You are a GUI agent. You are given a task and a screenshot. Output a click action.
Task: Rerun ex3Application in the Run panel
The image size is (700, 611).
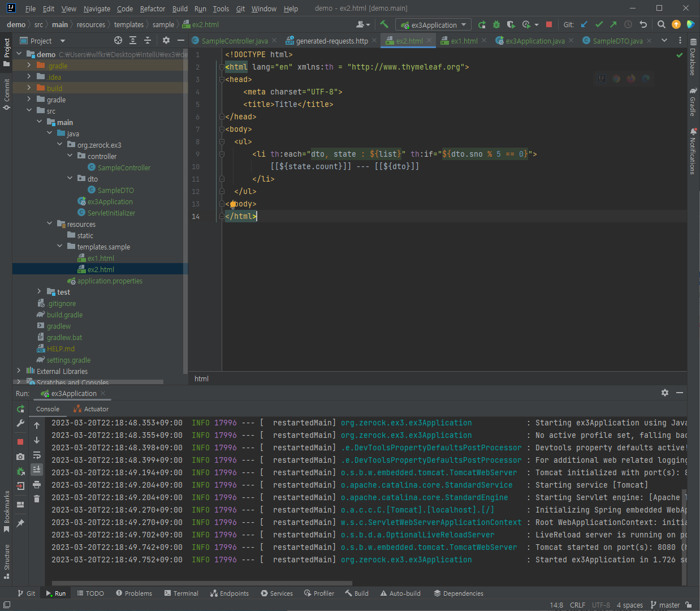(21, 408)
